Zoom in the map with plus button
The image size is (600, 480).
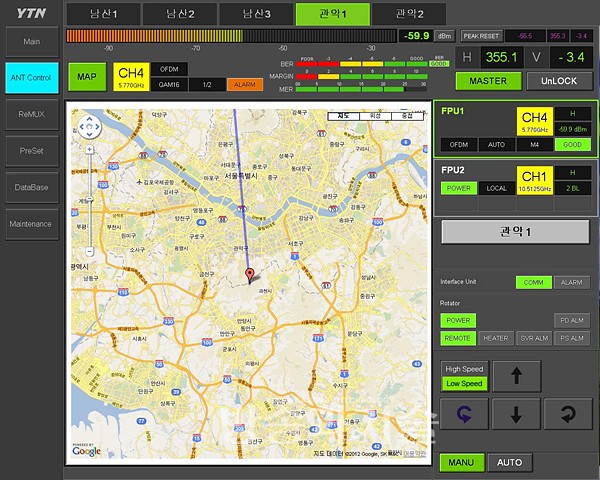[89, 149]
